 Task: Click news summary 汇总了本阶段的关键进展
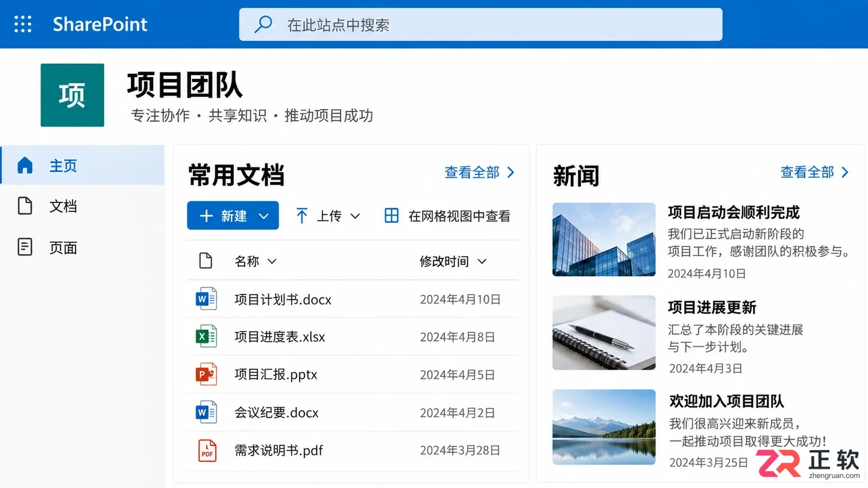tap(735, 330)
